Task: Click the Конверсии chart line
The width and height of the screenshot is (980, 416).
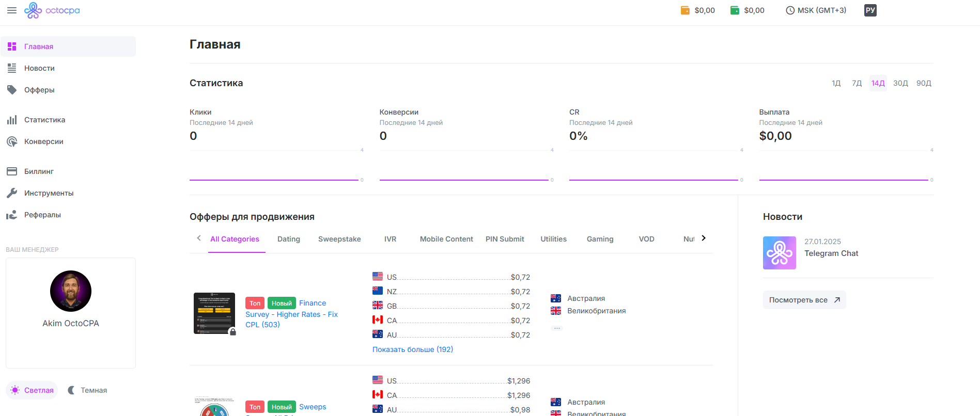Action: (464, 180)
